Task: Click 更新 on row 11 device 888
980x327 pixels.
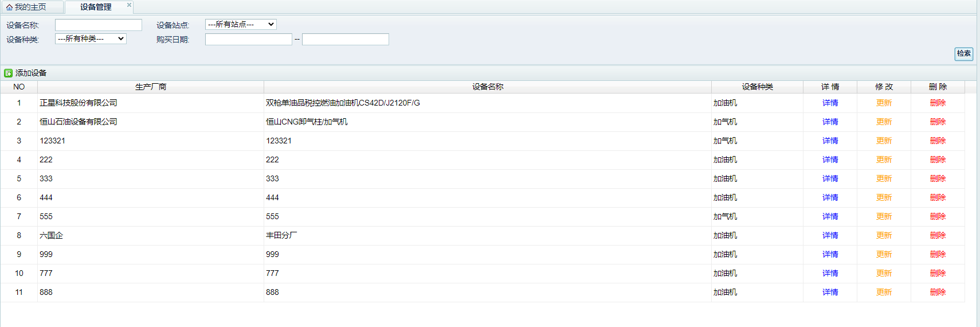Action: 884,293
